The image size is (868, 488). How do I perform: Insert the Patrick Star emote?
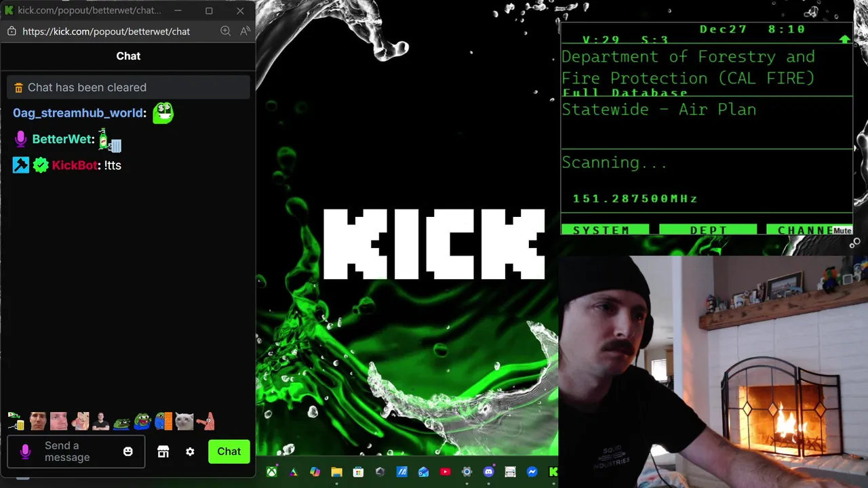206,422
